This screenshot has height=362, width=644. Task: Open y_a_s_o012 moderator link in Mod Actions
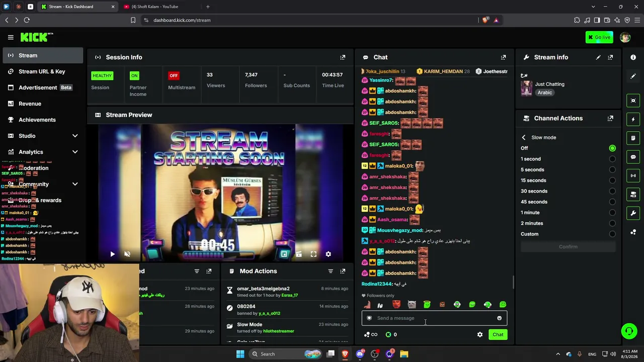(x=269, y=313)
